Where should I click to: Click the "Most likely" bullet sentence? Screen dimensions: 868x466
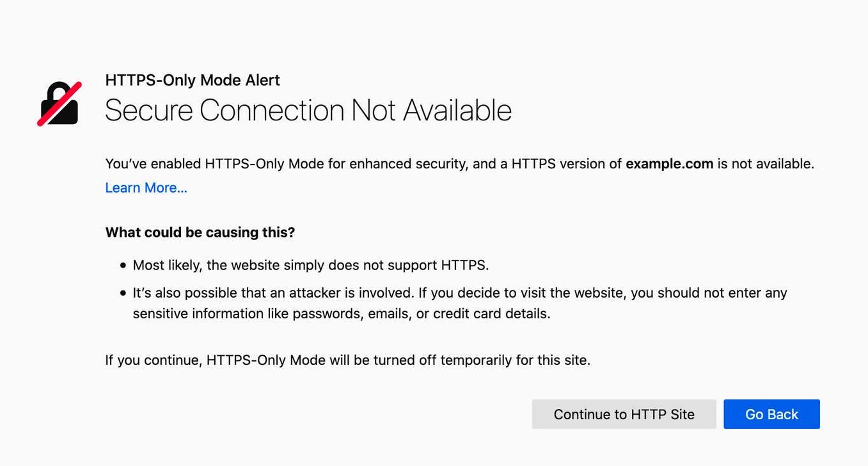point(310,265)
